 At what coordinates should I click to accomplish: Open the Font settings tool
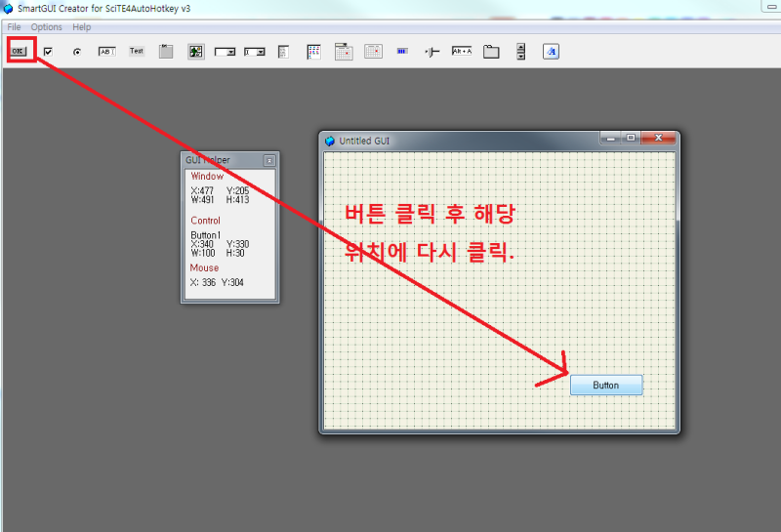(551, 52)
